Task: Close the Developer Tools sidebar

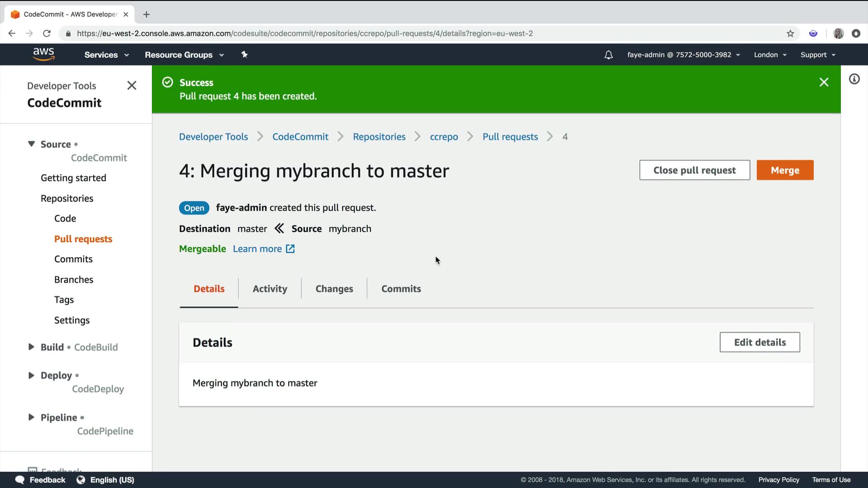Action: (132, 85)
